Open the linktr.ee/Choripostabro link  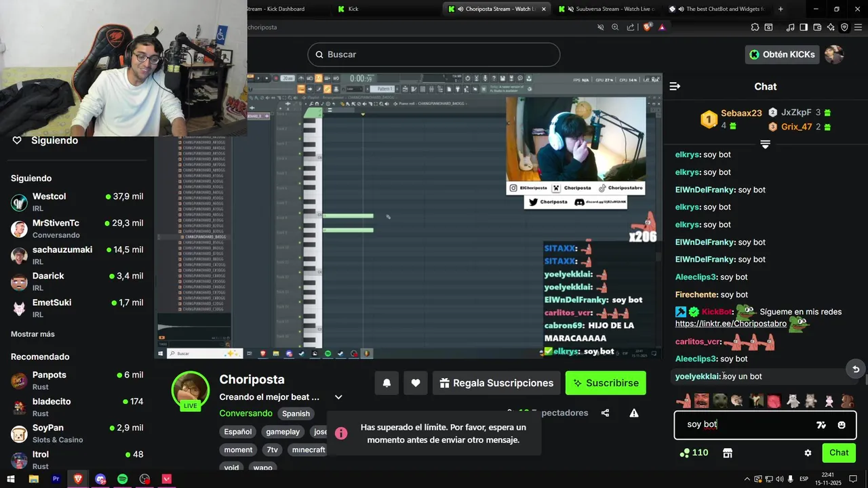click(730, 323)
